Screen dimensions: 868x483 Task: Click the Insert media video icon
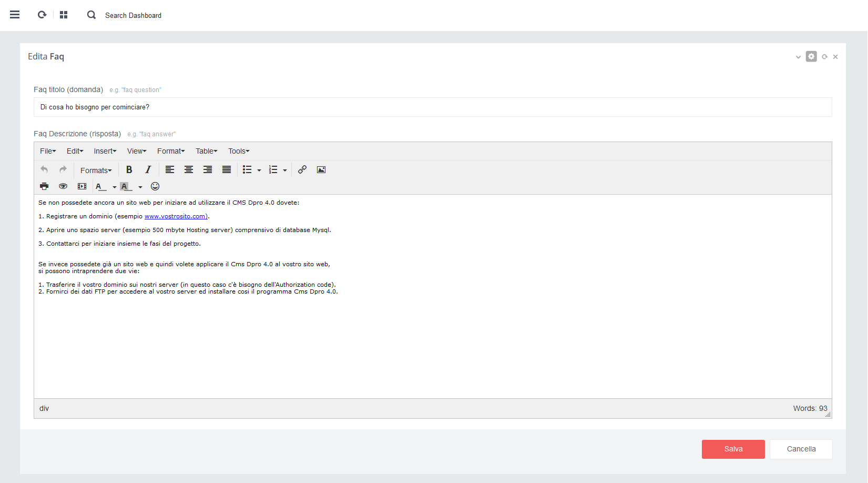click(82, 186)
